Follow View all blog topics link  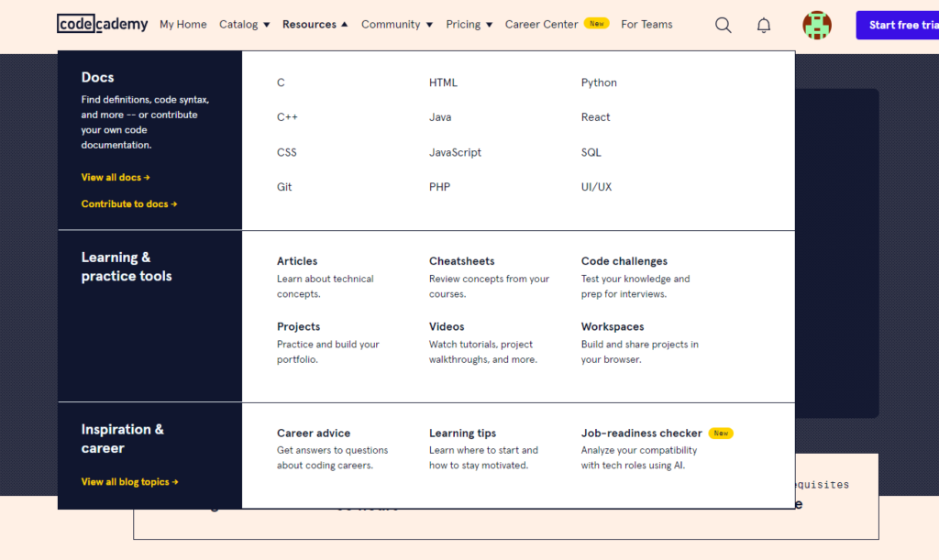(x=130, y=481)
